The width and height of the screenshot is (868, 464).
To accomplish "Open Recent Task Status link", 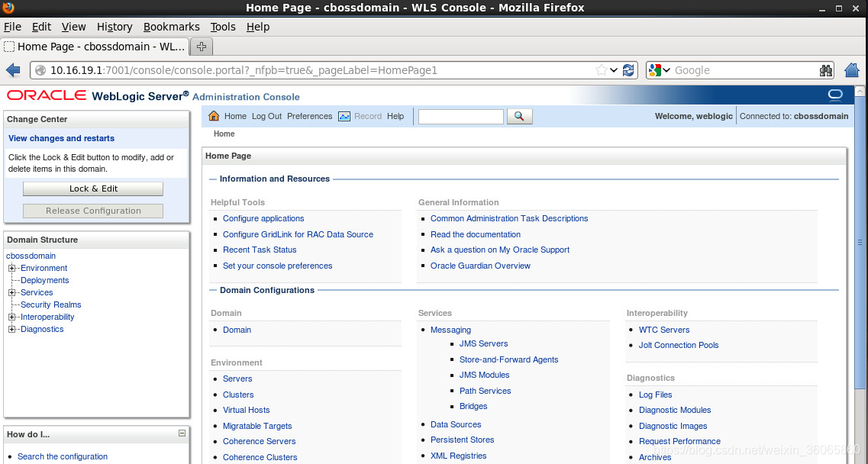I will [x=260, y=250].
